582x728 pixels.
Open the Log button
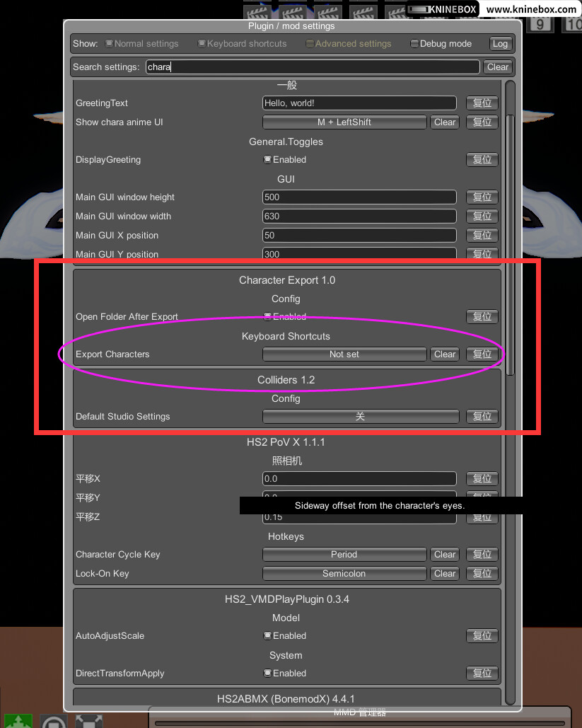[x=500, y=44]
